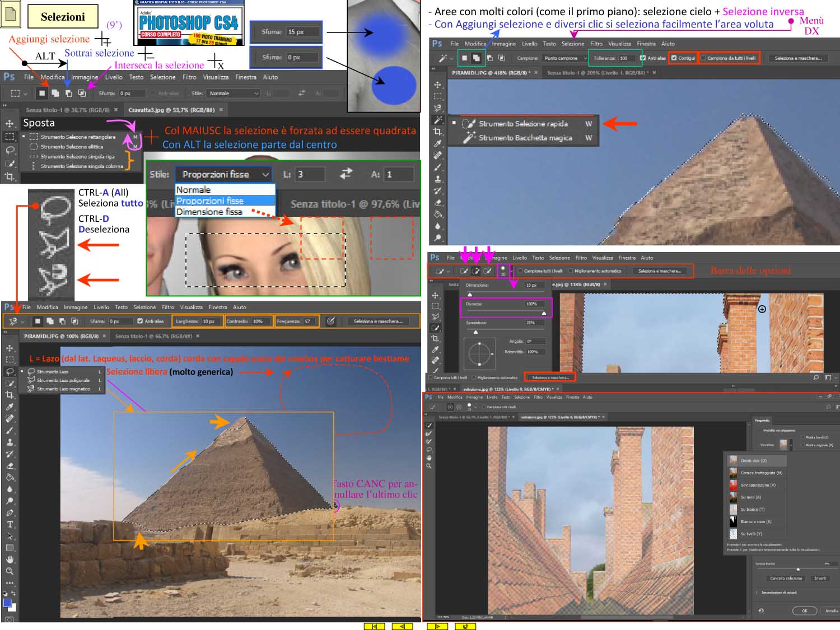Select Sovrapposizione (V) view mode
This screenshot has height=630, width=840.
758,485
